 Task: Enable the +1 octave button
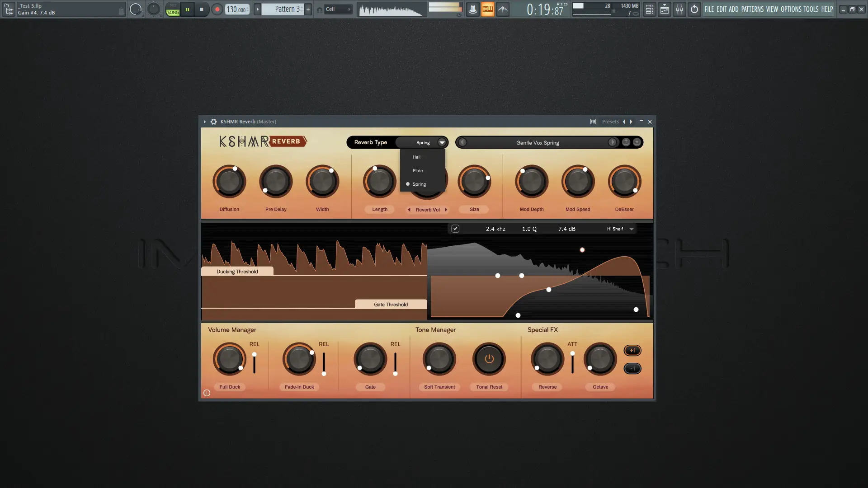pos(632,351)
